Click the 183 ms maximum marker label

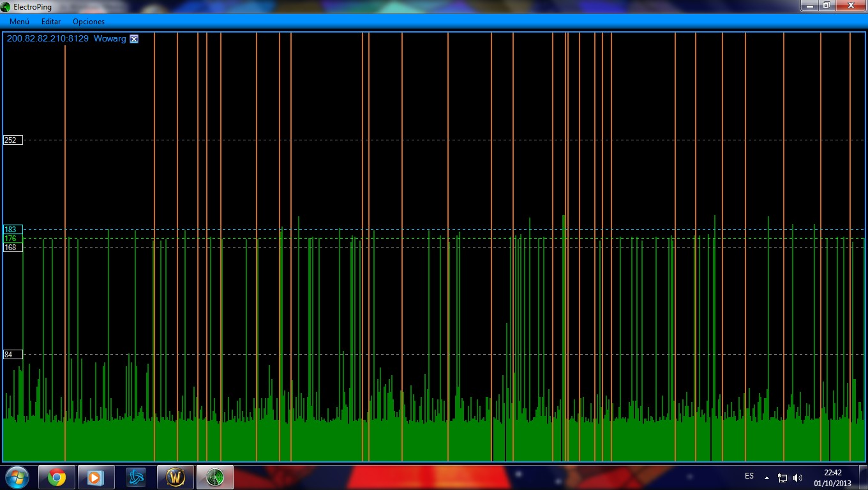pos(13,229)
